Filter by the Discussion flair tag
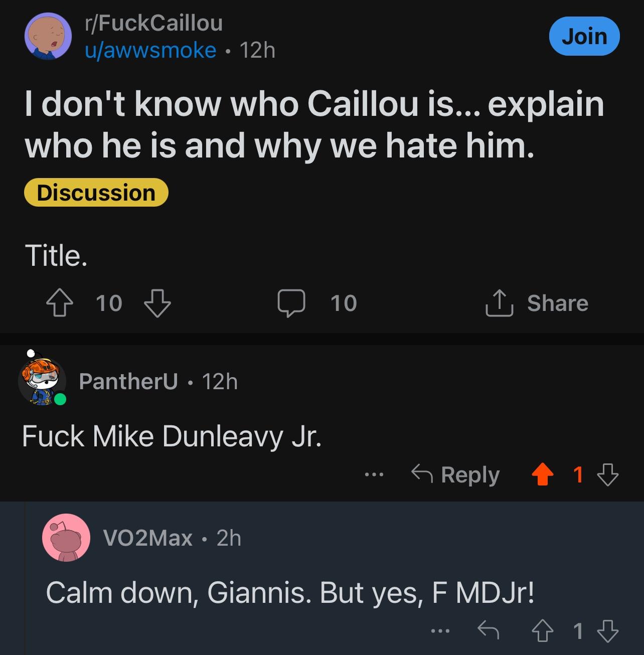This screenshot has height=655, width=644. [x=96, y=193]
